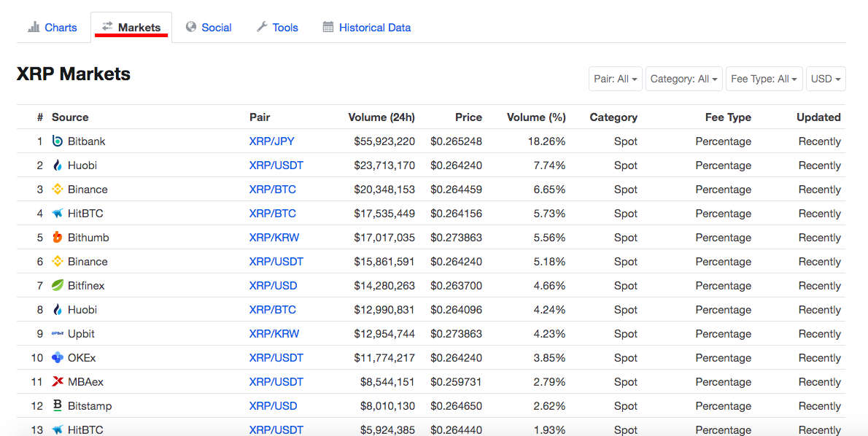Open the Charts tab
Screen dimensions: 868x436
pyautogui.click(x=53, y=27)
